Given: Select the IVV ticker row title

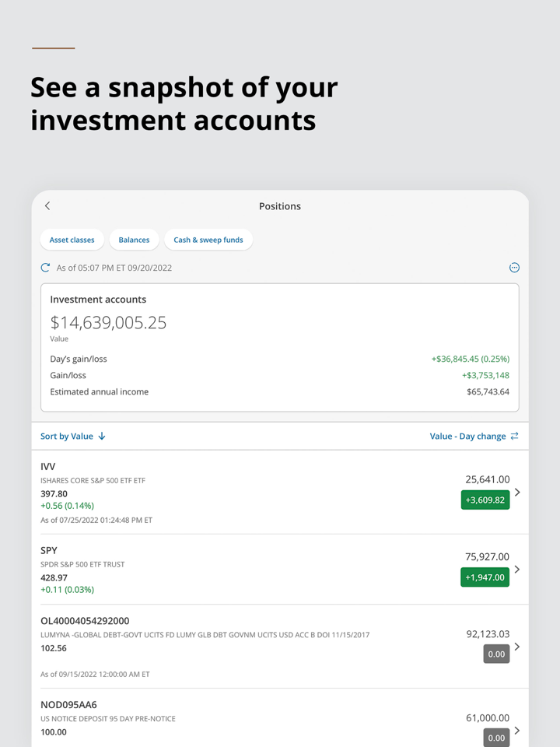Looking at the screenshot, I should pyautogui.click(x=48, y=467).
